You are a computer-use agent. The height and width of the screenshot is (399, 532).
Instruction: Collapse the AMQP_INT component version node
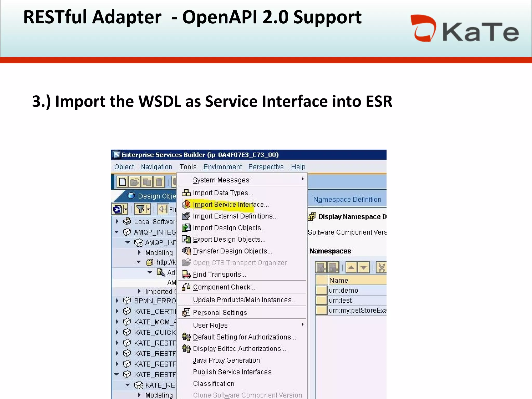point(128,242)
